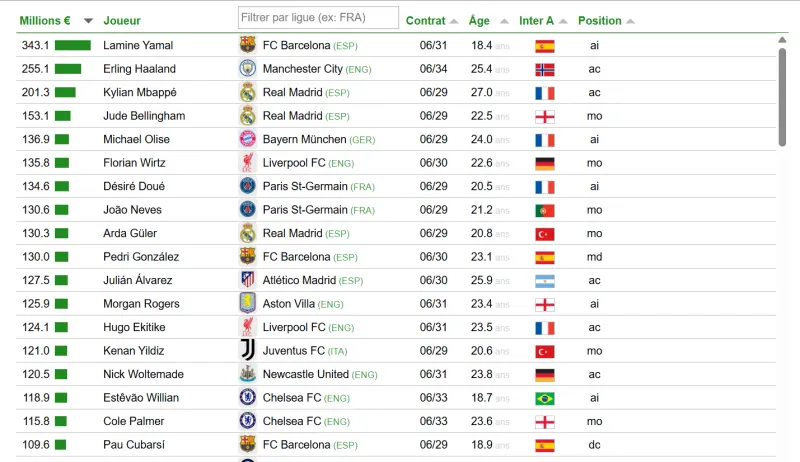The width and height of the screenshot is (800, 462).
Task: Open Kylian Mbappé player link
Action: coord(140,92)
